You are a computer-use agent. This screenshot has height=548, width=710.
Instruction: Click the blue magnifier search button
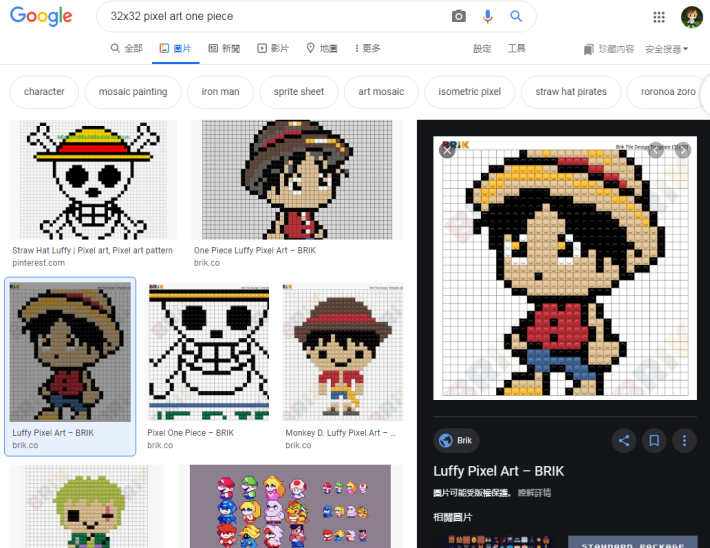(x=516, y=16)
